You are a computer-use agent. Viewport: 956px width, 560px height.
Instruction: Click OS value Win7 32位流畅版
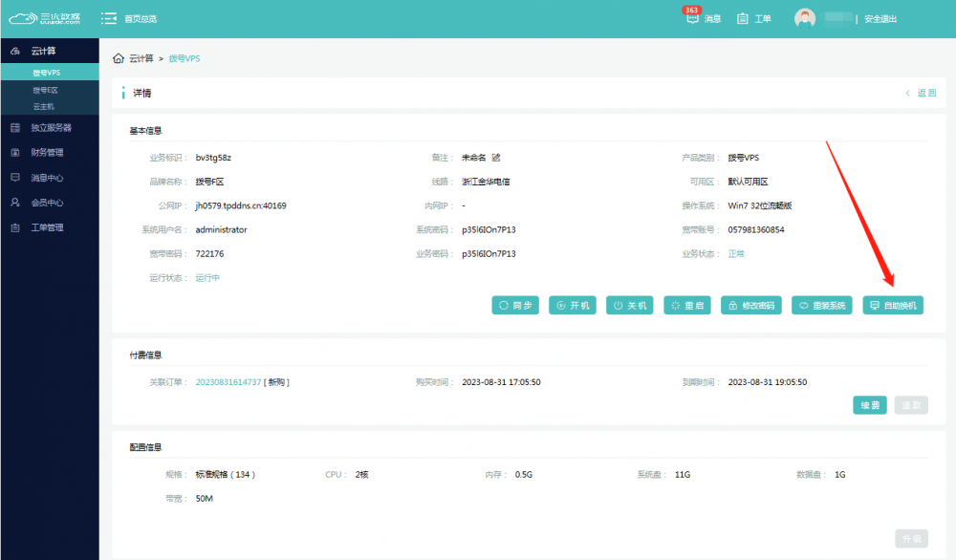[760, 205]
